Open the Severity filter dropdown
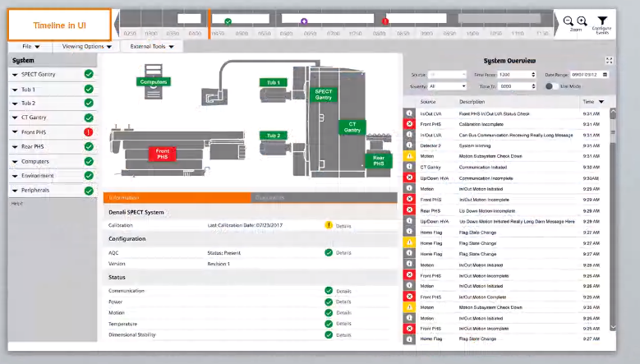Image resolution: width=640 pixels, height=364 pixels. point(447,86)
